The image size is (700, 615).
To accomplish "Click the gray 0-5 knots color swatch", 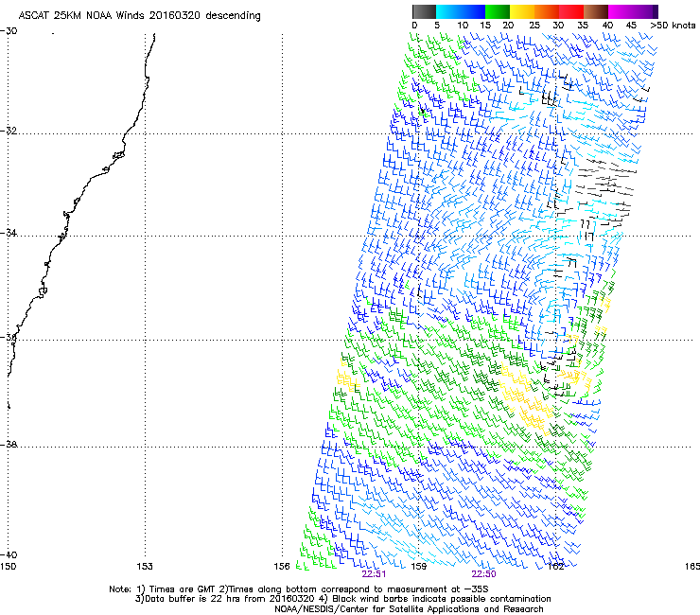I will pos(424,11).
